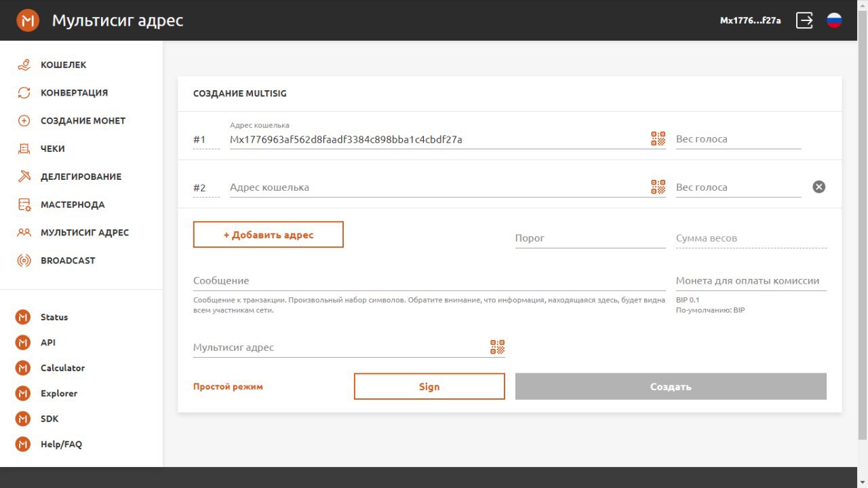The height and width of the screenshot is (488, 868).
Task: Click the QR scan icon for address #1
Action: point(658,139)
